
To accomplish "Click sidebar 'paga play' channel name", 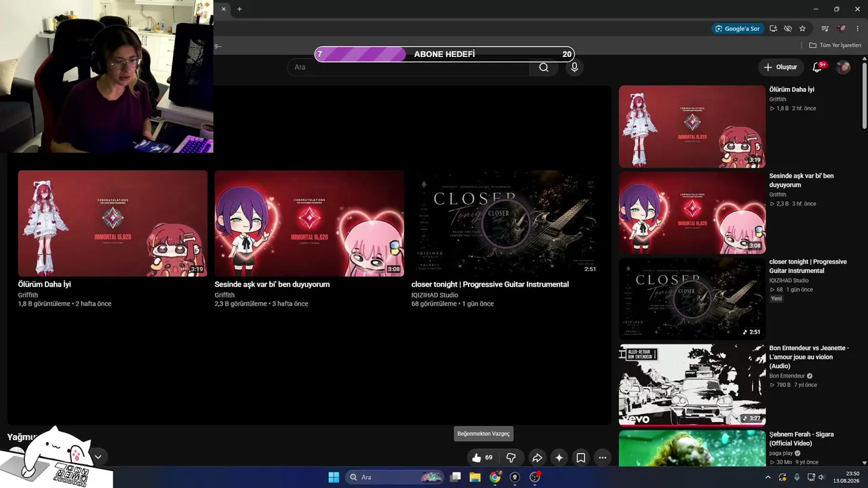I will [x=781, y=453].
